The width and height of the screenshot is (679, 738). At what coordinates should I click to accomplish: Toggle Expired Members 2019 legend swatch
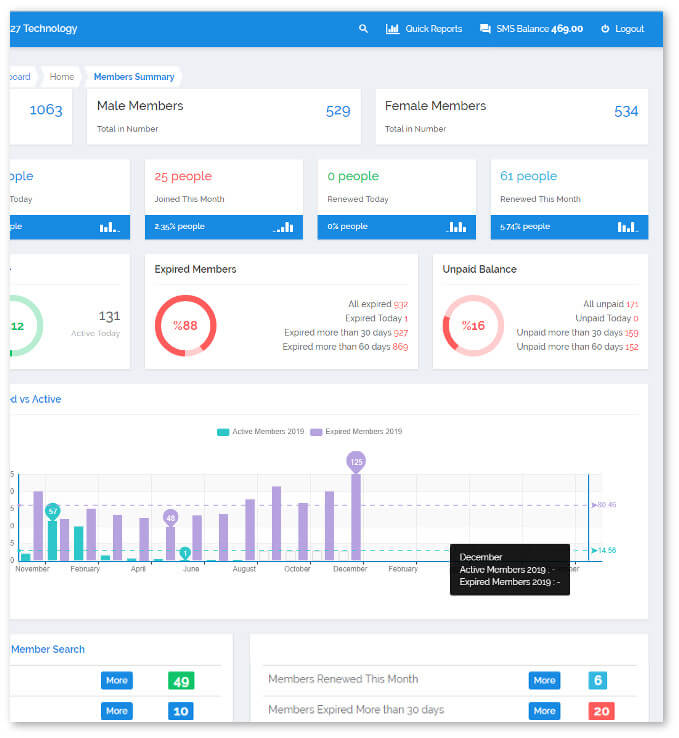coord(316,432)
